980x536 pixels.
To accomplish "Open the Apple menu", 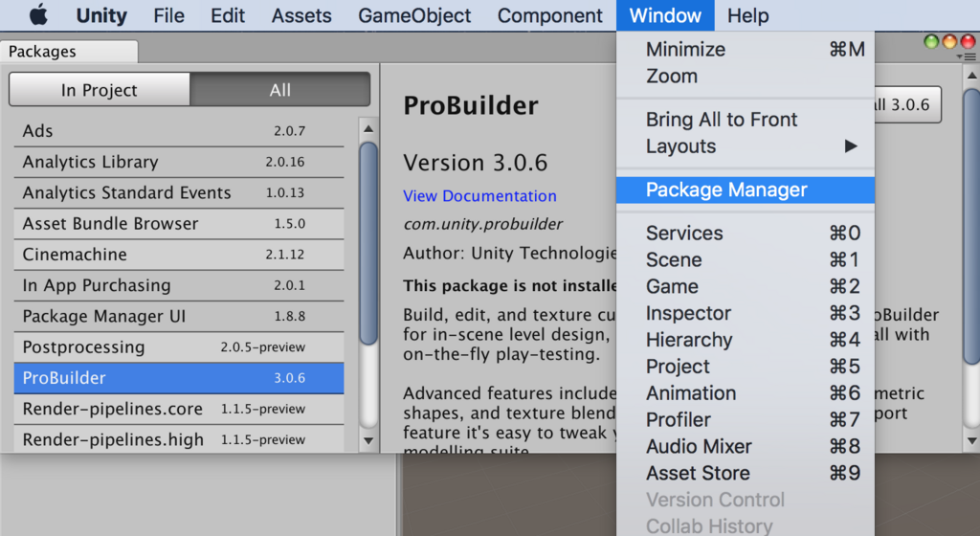I will (x=38, y=15).
